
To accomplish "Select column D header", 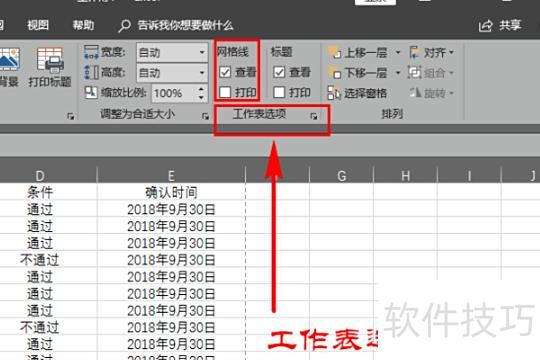I will pos(40,175).
